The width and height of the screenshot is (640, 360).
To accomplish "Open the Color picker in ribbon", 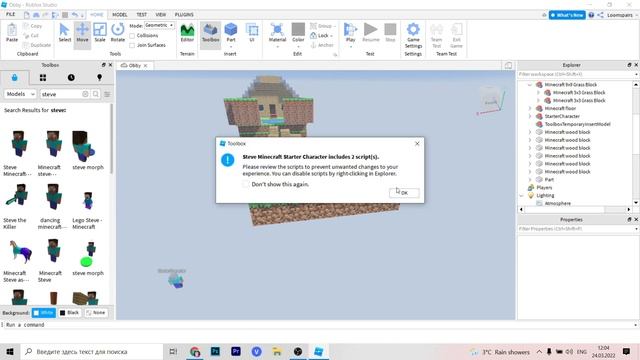I will click(x=298, y=33).
